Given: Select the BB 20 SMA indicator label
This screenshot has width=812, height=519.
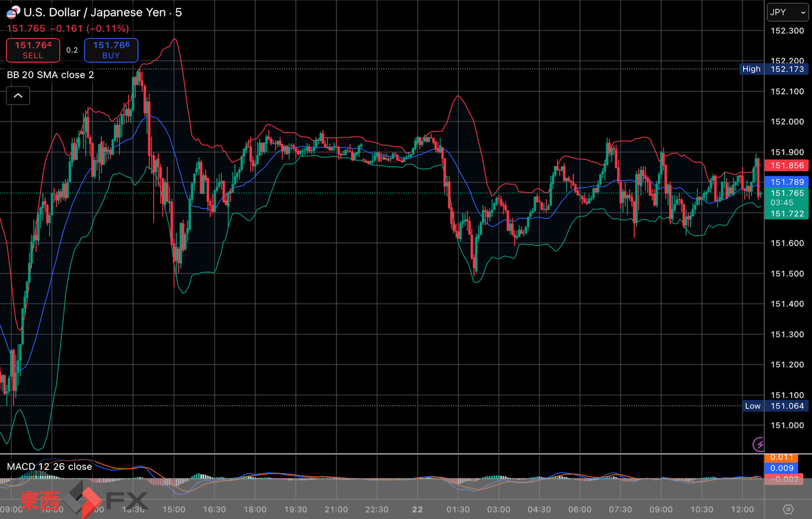Looking at the screenshot, I should pyautogui.click(x=50, y=75).
